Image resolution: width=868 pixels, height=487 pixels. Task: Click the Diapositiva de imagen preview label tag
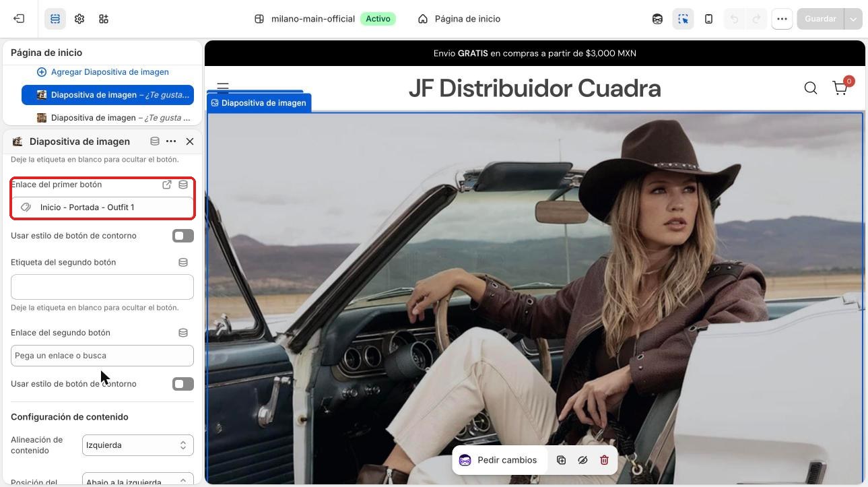[x=259, y=103]
